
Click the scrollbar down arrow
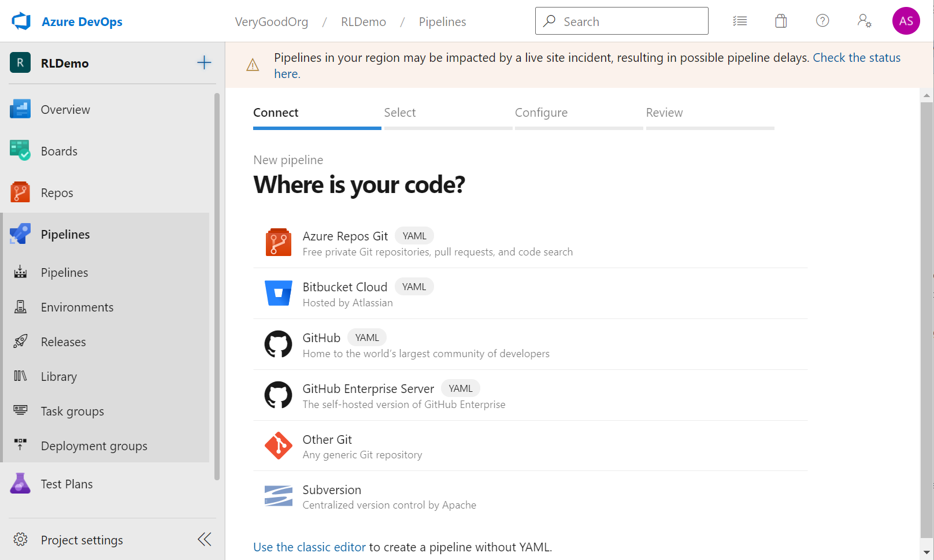pyautogui.click(x=926, y=552)
